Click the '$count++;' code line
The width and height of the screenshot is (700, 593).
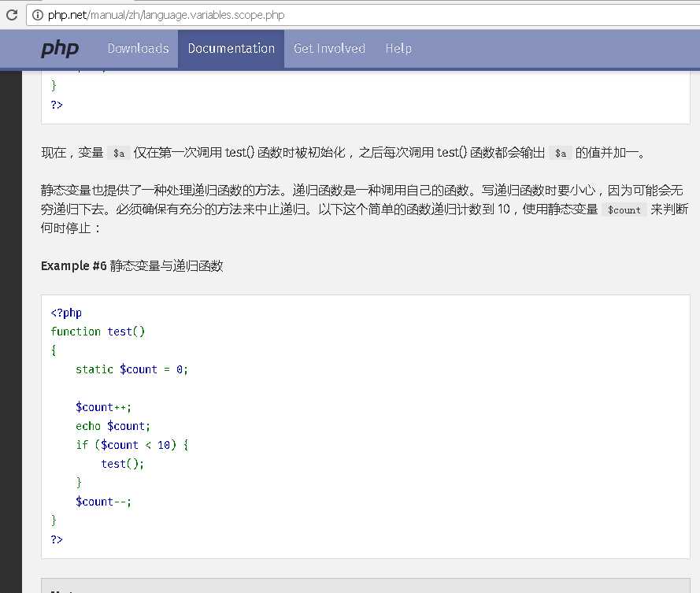[103, 407]
